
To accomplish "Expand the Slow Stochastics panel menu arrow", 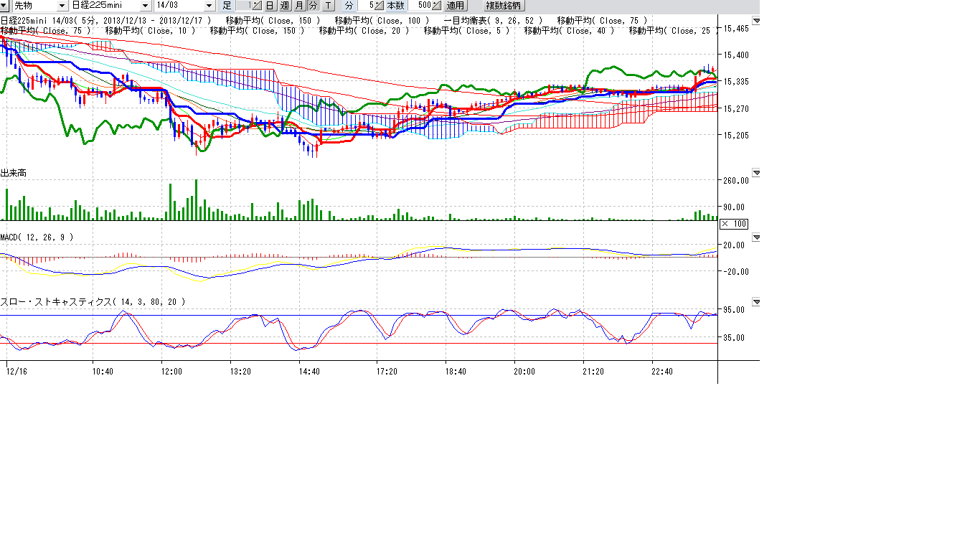I will tap(755, 302).
